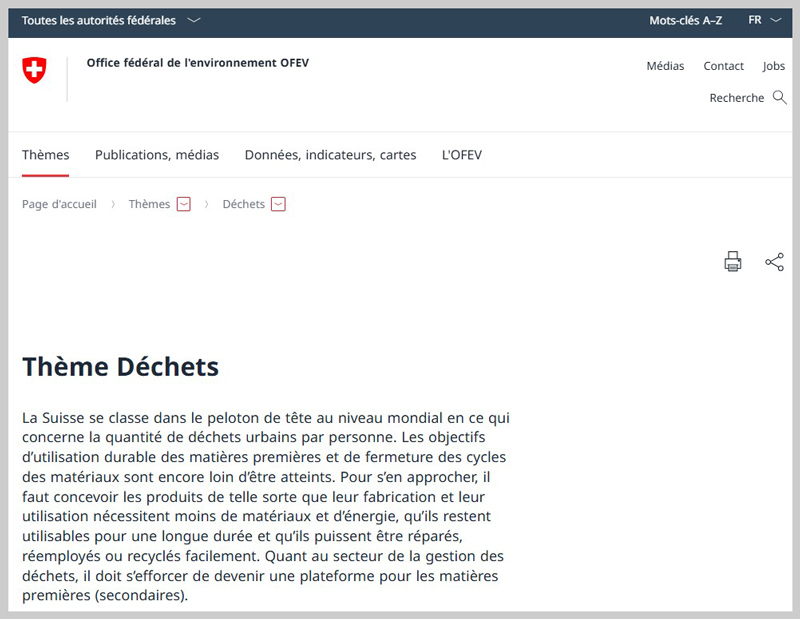The image size is (800, 619).
Task: Open the Toutes les autorités fédérales dropdown
Action: [x=110, y=20]
